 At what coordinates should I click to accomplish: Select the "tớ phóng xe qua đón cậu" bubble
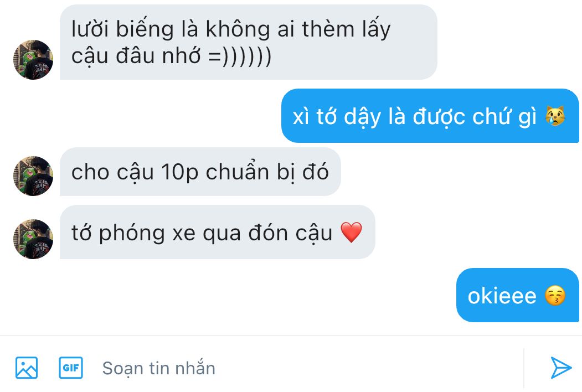(x=217, y=232)
